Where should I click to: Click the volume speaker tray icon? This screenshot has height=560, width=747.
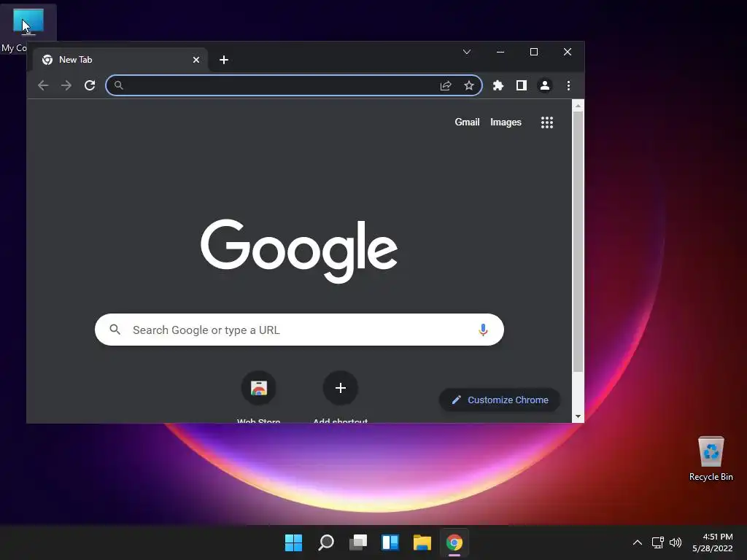[676, 542]
